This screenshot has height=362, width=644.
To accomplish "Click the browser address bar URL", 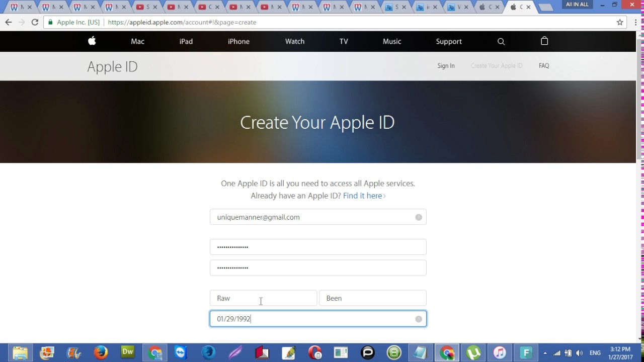I will pyautogui.click(x=182, y=22).
